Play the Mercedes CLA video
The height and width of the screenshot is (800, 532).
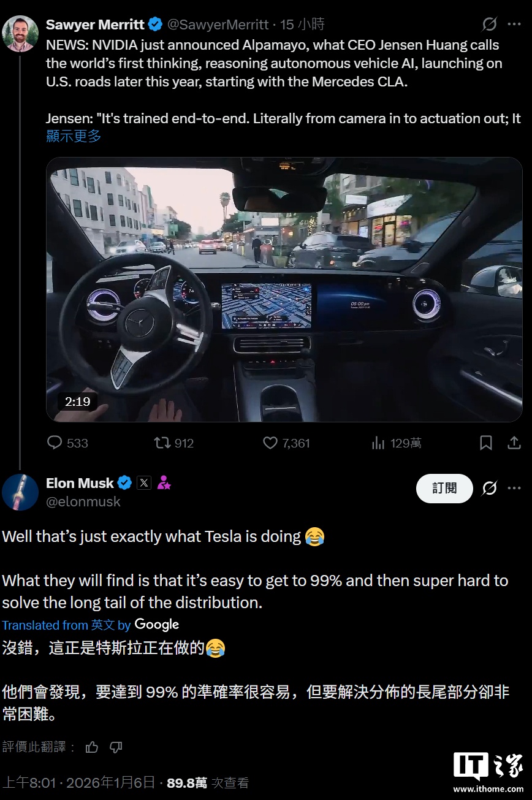pyautogui.click(x=284, y=289)
